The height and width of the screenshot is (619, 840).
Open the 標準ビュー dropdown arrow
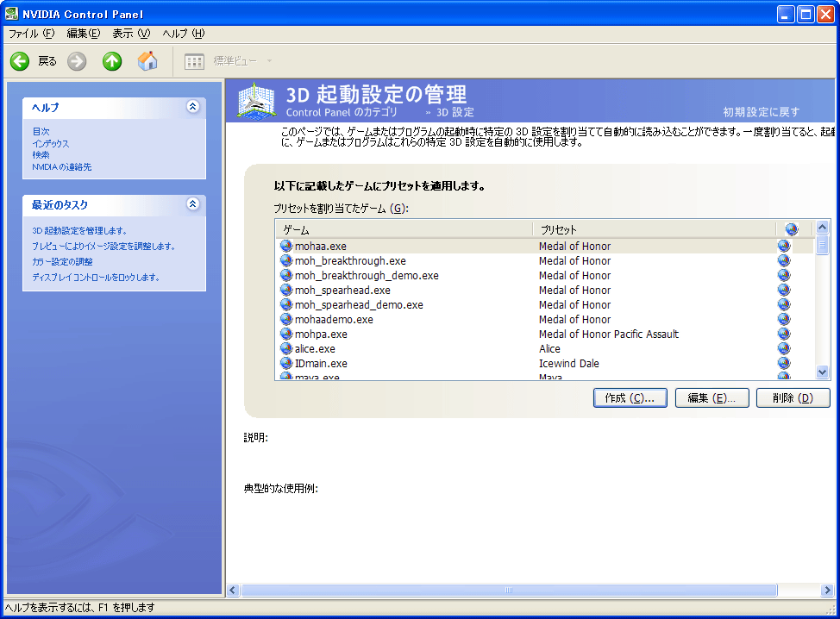coord(269,61)
